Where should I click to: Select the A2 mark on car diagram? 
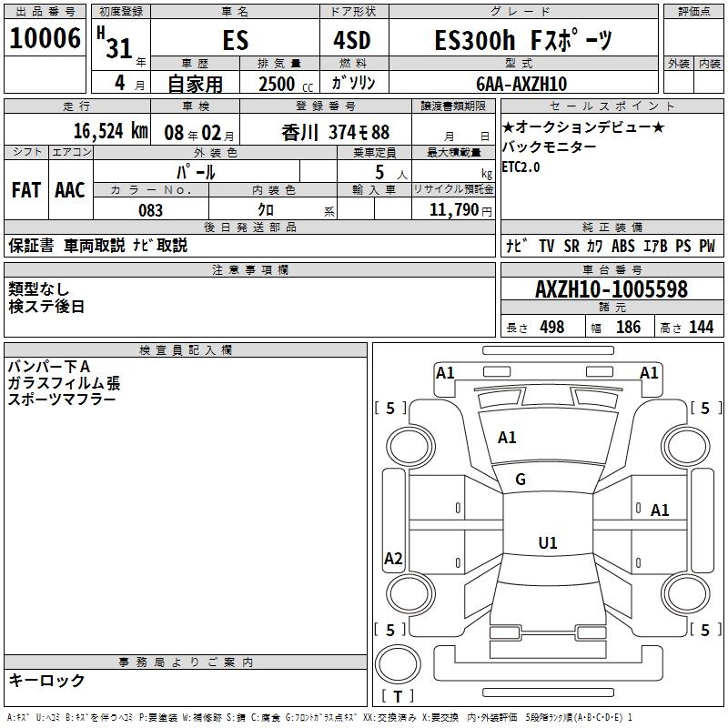pos(393,559)
